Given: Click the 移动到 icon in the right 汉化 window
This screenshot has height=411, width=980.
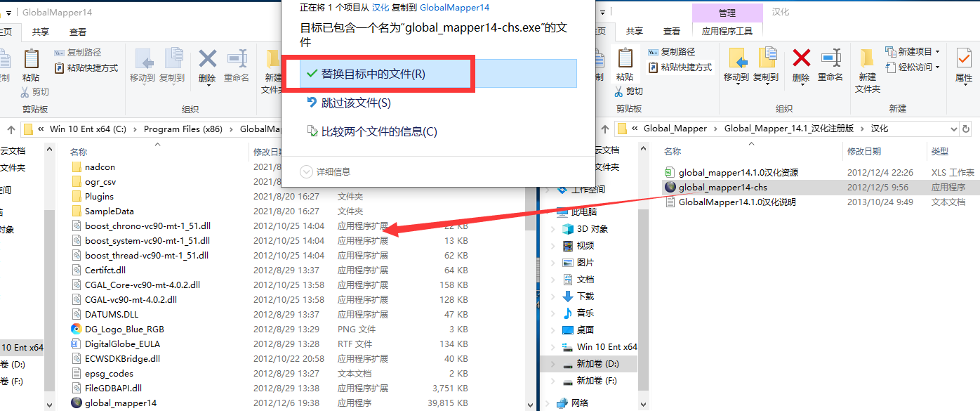Looking at the screenshot, I should click(x=736, y=59).
